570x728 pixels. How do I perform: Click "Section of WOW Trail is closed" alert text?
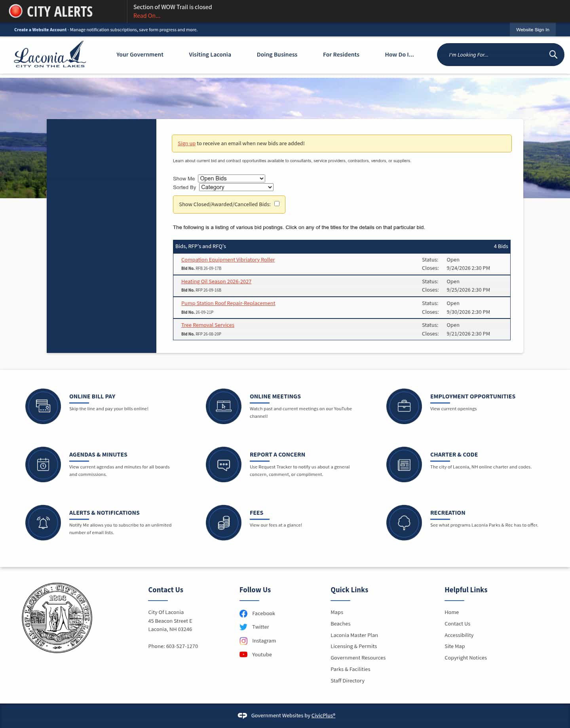(x=173, y=7)
